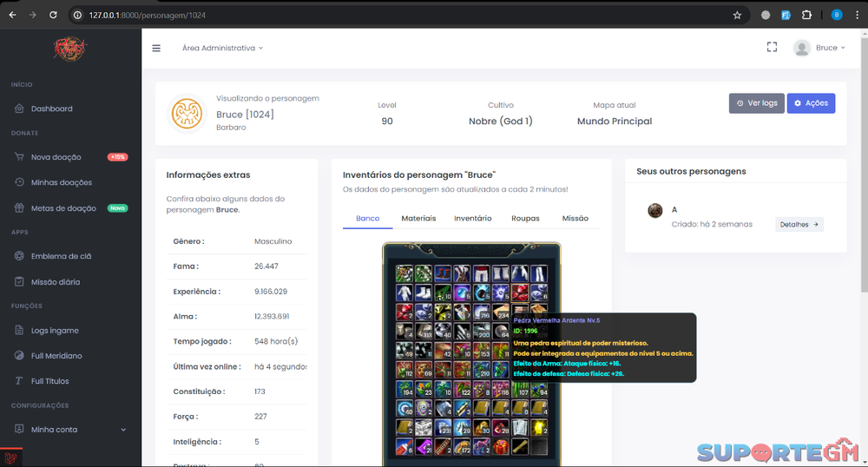Open Nova doação in sidebar
Viewport: 868px width, 467px height.
coord(56,157)
